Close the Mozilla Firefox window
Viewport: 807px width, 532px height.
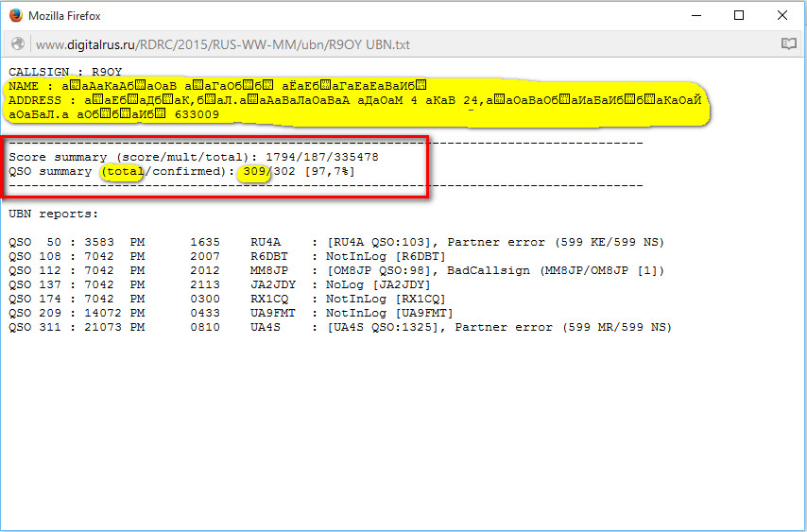pyautogui.click(x=782, y=16)
